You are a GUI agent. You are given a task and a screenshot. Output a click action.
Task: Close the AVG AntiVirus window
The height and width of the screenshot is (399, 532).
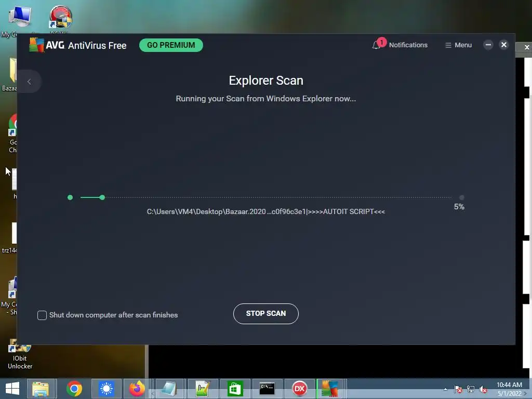[x=504, y=45]
